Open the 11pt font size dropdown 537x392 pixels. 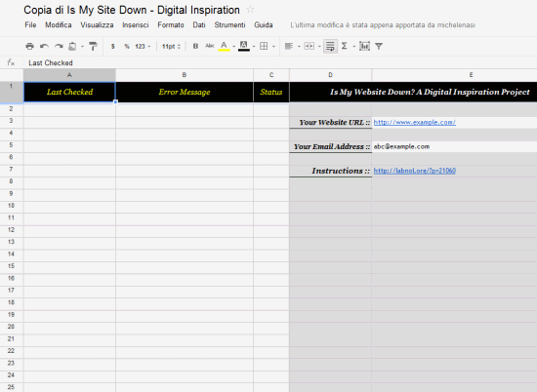point(171,46)
